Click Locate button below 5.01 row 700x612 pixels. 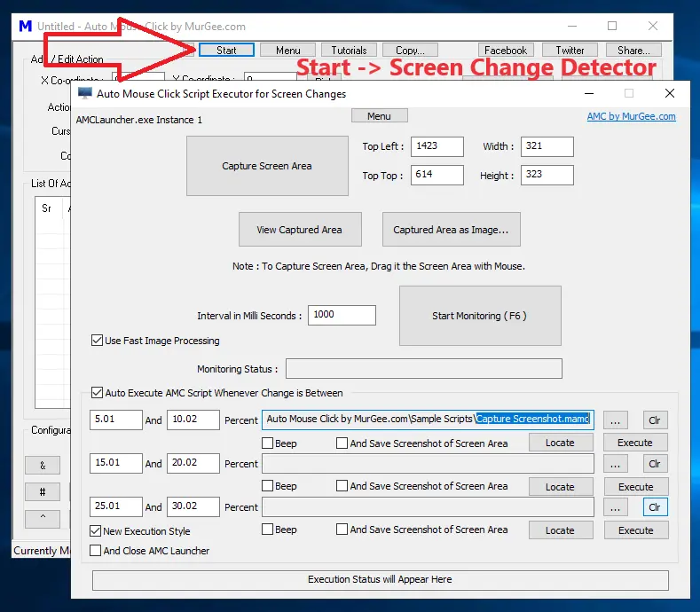[561, 443]
